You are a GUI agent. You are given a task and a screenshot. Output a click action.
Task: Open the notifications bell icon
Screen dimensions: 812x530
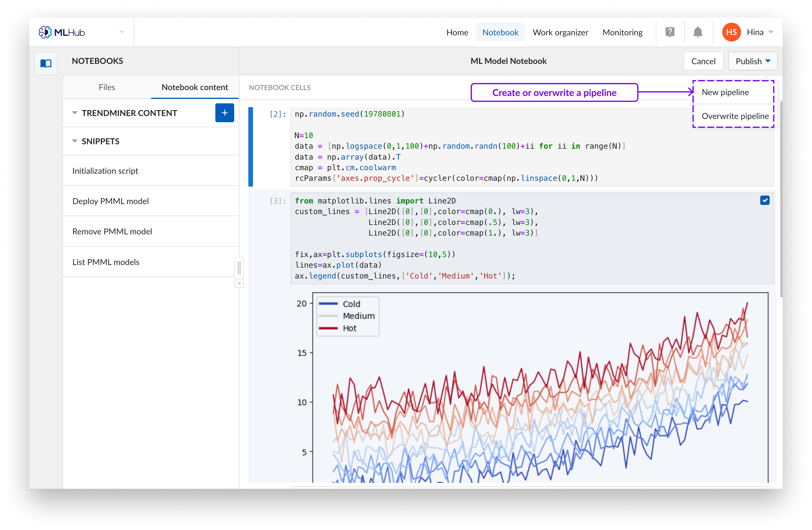[698, 32]
